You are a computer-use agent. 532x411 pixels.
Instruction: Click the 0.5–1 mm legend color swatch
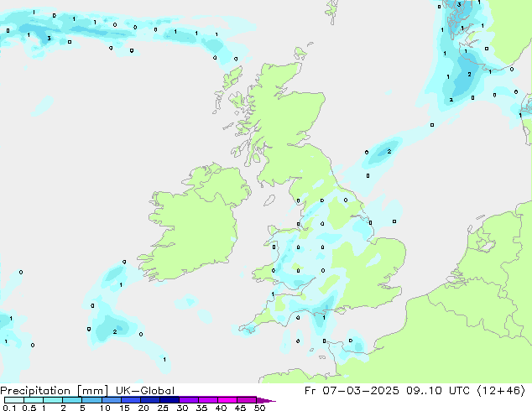34,400
